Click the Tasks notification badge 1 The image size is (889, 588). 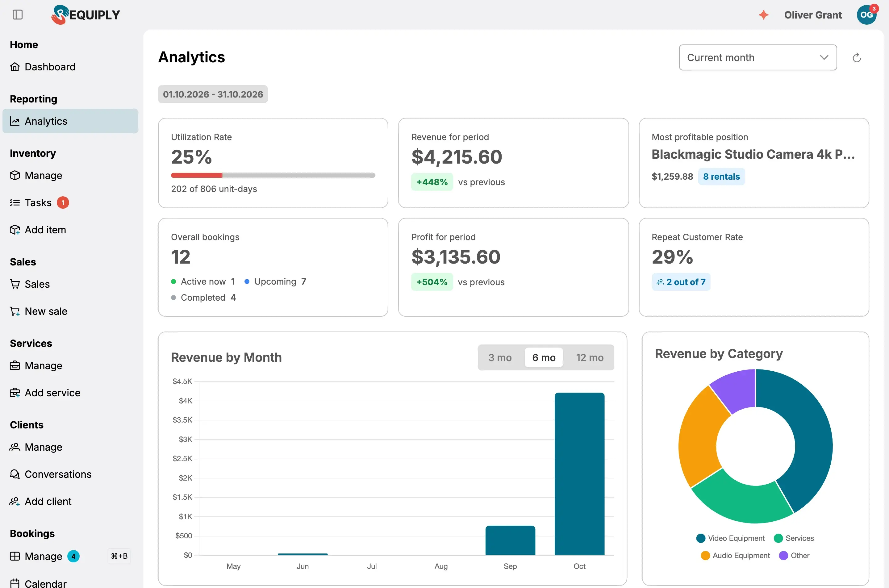click(63, 202)
